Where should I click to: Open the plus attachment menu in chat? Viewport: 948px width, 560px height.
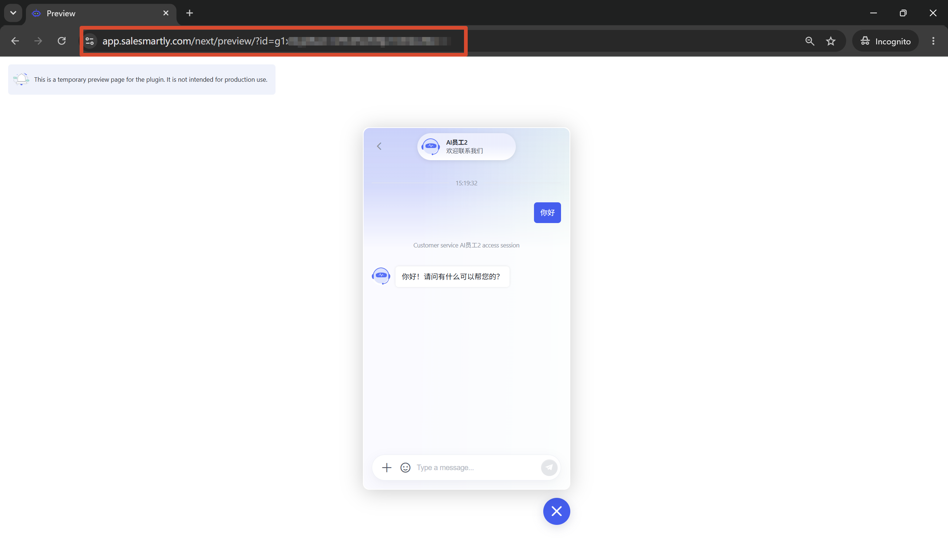coord(386,468)
